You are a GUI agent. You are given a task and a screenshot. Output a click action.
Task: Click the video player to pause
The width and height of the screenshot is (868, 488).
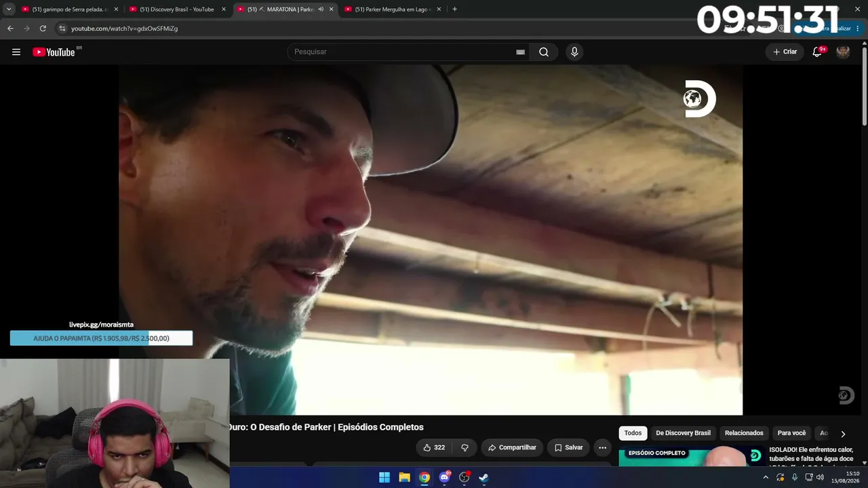tap(431, 240)
